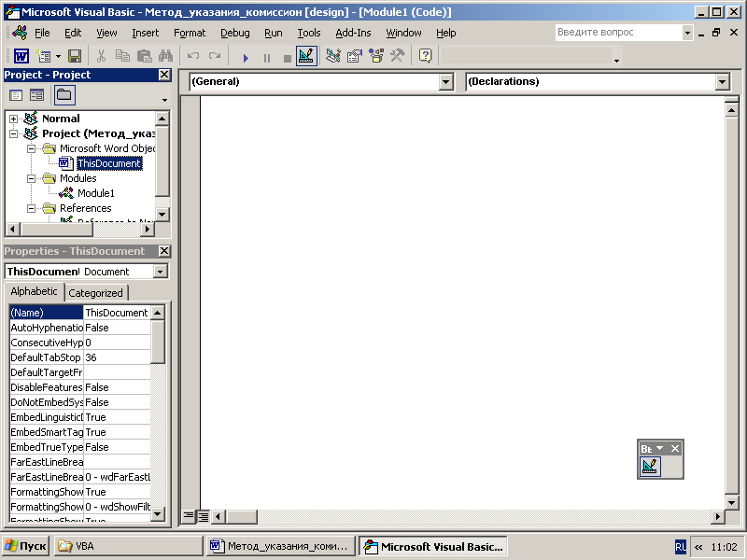The width and height of the screenshot is (747, 560).
Task: Click the Insert UserForm toolbar icon
Action: tap(44, 56)
